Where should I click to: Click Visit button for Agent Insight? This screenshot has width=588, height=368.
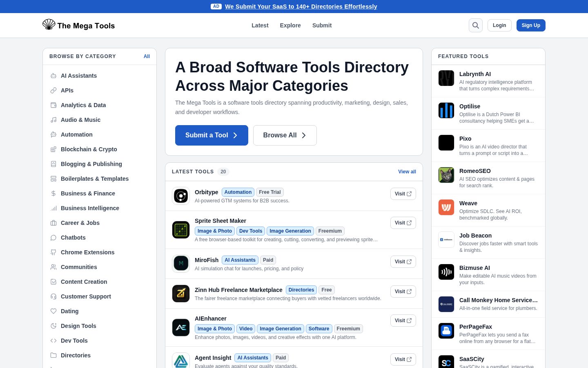click(403, 359)
